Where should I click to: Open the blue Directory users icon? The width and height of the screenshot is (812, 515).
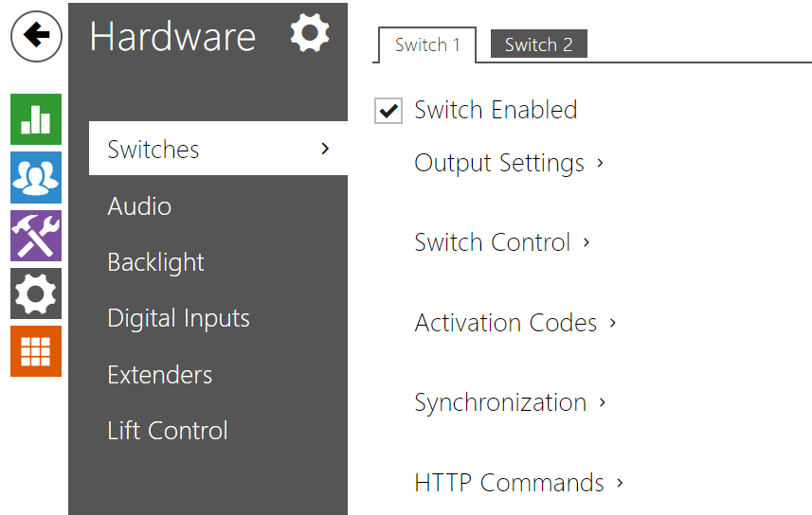tap(36, 177)
